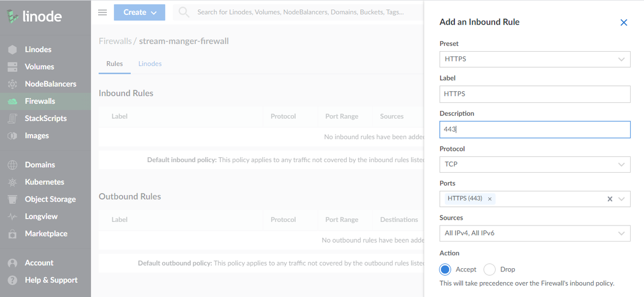Open the Create dropdown button
The width and height of the screenshot is (644, 297).
click(x=139, y=12)
